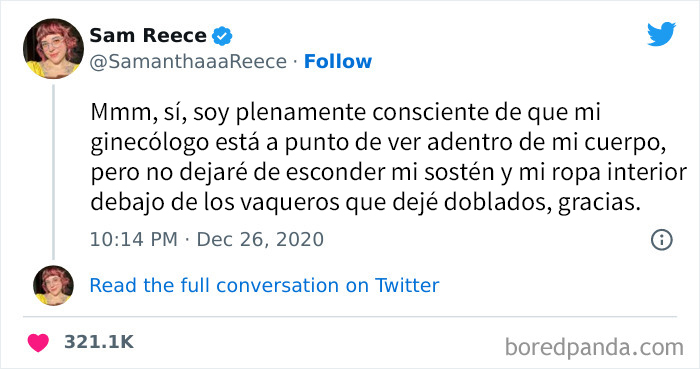Viewport: 700px width, 369px height.
Task: Click the Twitter bird logo
Action: 661,34
